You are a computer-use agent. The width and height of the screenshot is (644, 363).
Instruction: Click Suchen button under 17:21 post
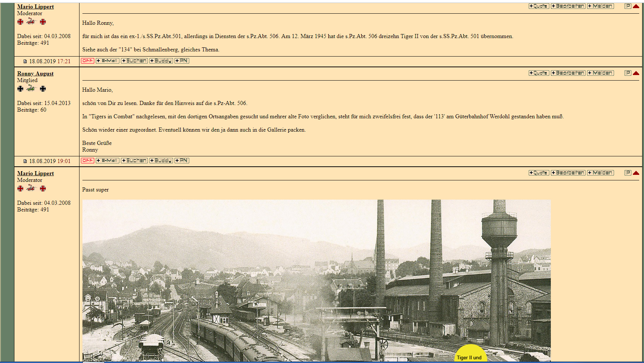(x=134, y=61)
